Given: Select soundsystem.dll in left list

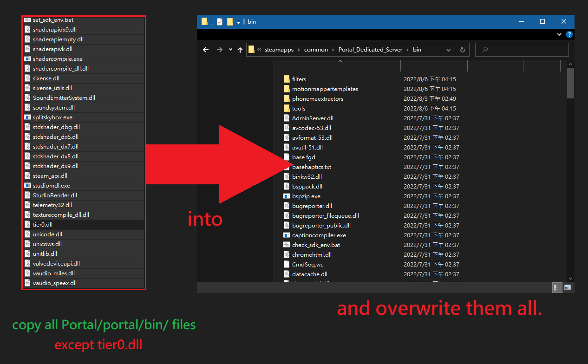Looking at the screenshot, I should 84,107.
